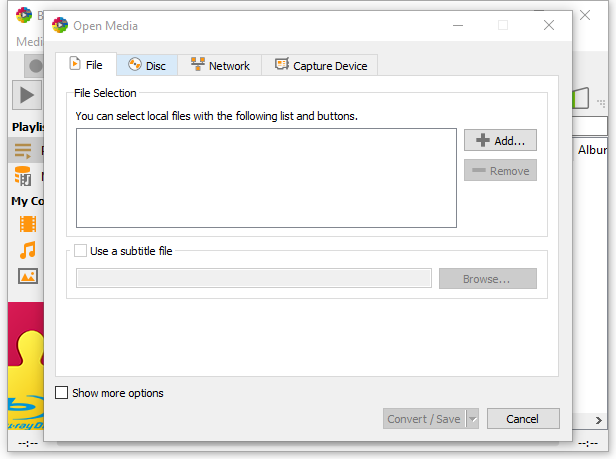Viewport: 616px width, 459px height.
Task: Open My Videos film strip icon
Action: 27,224
